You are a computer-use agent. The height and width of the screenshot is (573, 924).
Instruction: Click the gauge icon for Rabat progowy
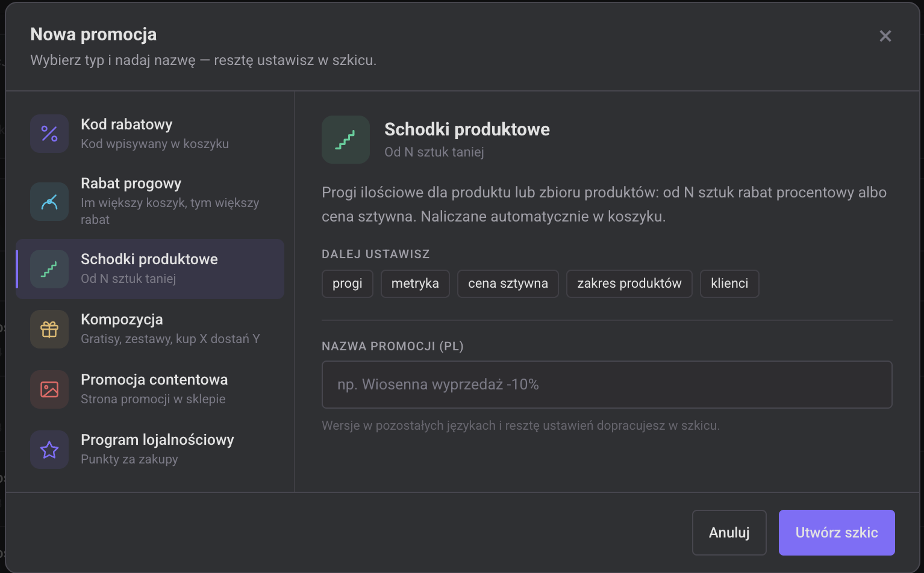point(49,202)
